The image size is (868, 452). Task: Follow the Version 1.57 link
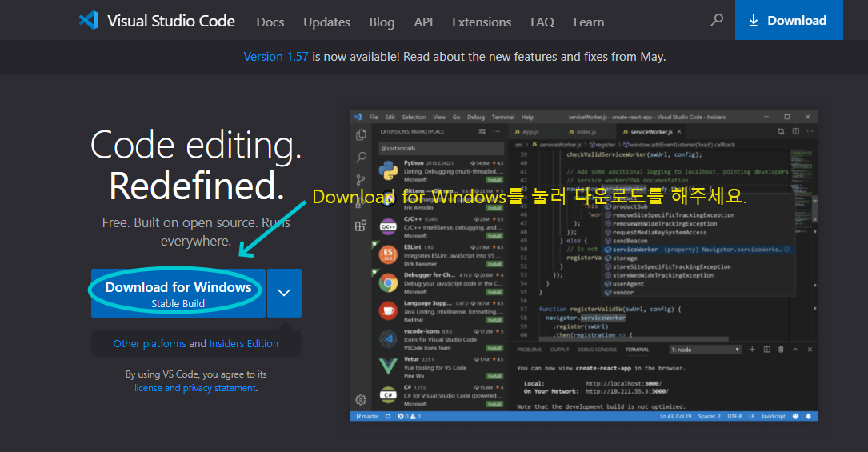tap(276, 57)
